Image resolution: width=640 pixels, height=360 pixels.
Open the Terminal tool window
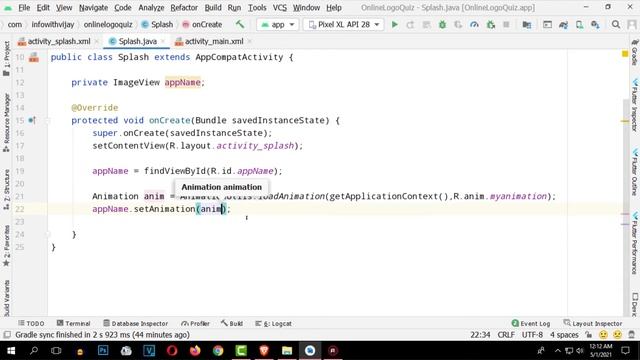pos(73,323)
